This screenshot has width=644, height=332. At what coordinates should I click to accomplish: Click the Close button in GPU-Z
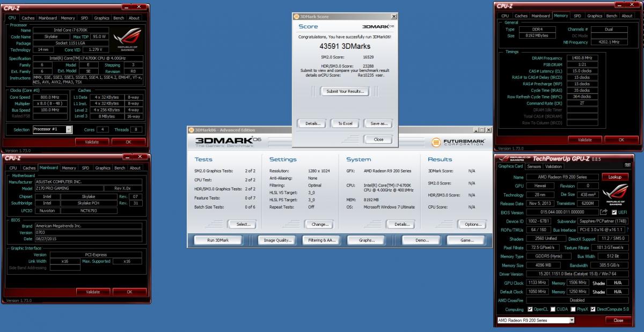618,320
